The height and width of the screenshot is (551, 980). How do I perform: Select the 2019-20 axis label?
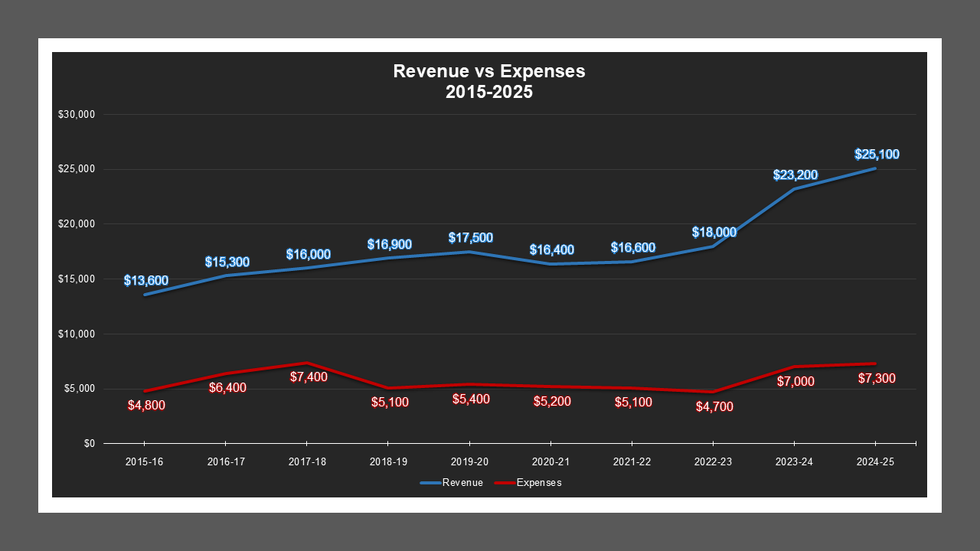pos(470,461)
